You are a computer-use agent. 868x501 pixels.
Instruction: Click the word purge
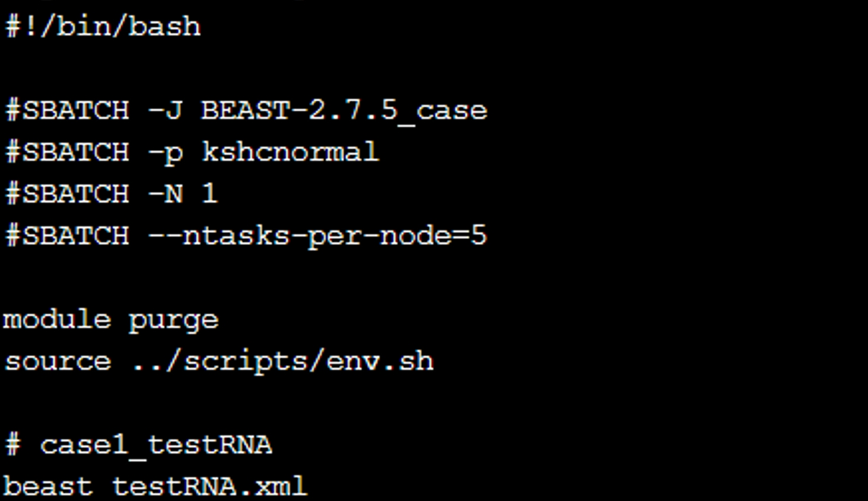tap(173, 321)
